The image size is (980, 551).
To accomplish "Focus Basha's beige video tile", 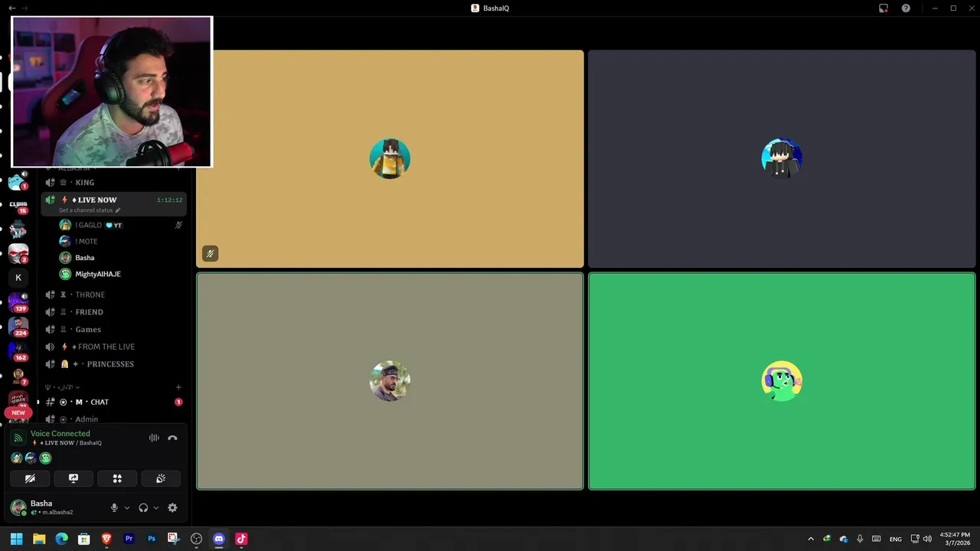I will (x=390, y=381).
